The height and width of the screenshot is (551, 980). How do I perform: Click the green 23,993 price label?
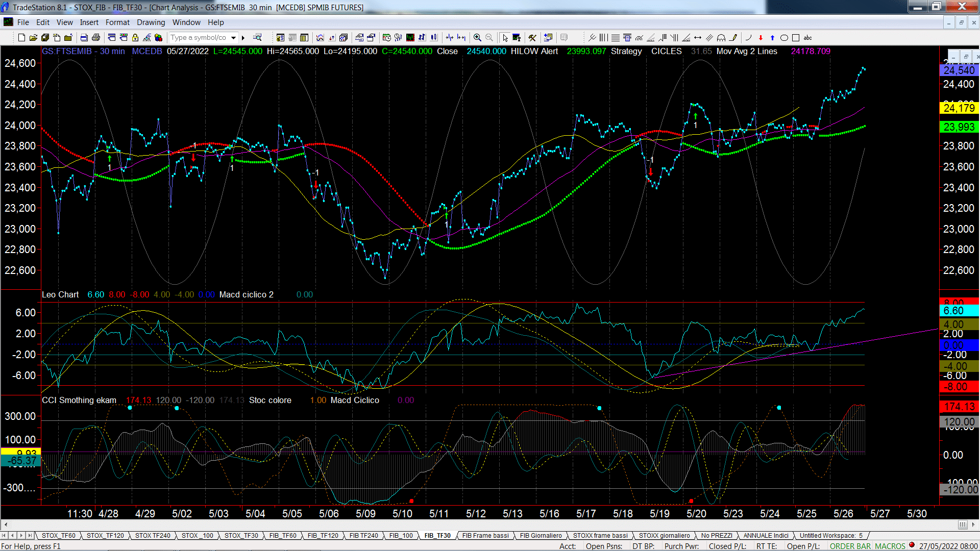point(959,127)
